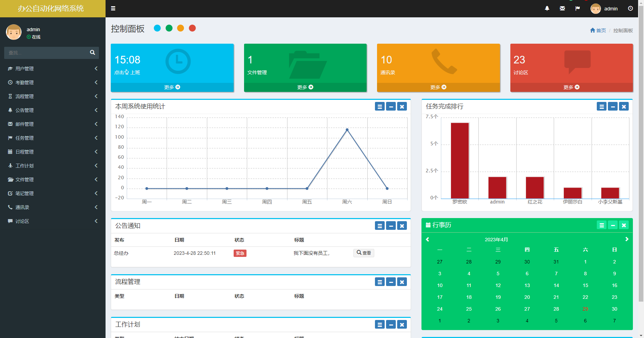Click the sidebar search input field
644x338 pixels.
45,53
